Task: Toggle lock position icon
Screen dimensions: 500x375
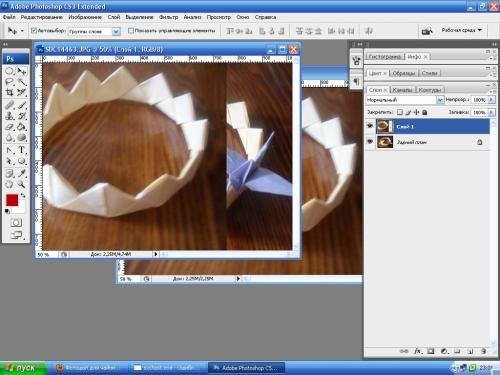Action: click(416, 112)
